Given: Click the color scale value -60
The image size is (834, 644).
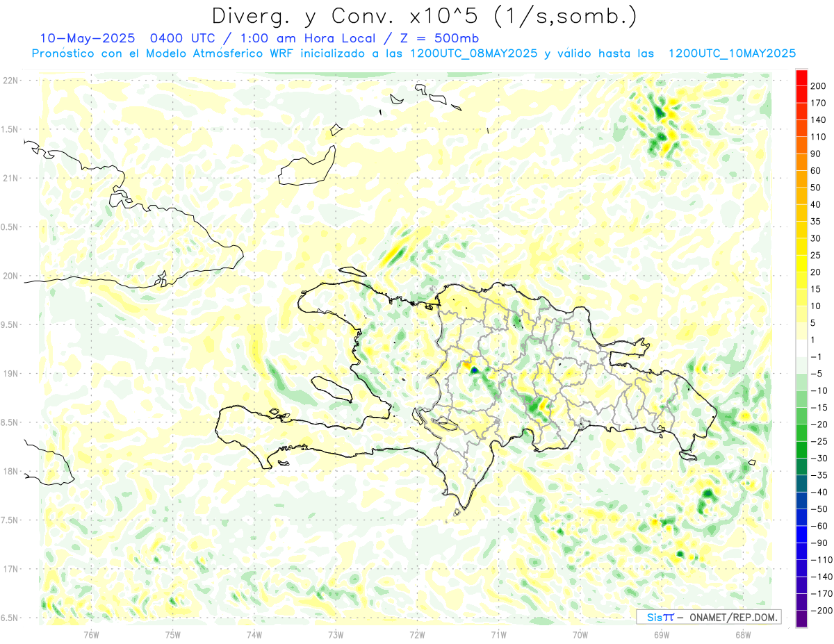Looking at the screenshot, I should (819, 526).
